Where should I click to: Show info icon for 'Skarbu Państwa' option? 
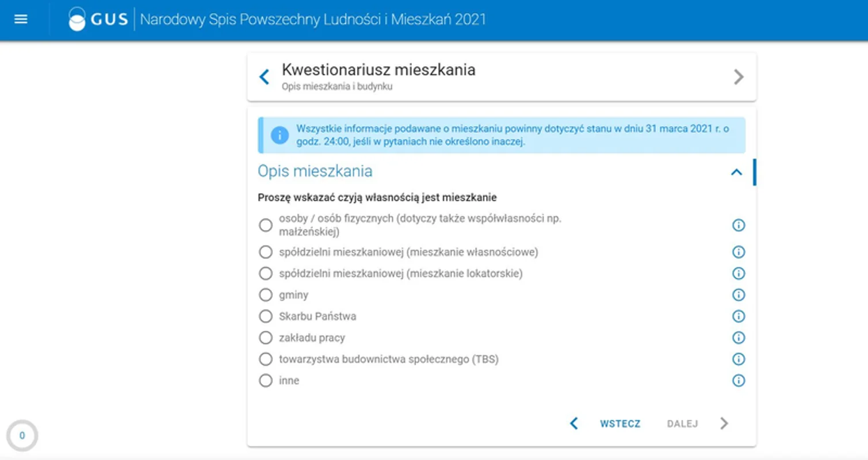[738, 316]
